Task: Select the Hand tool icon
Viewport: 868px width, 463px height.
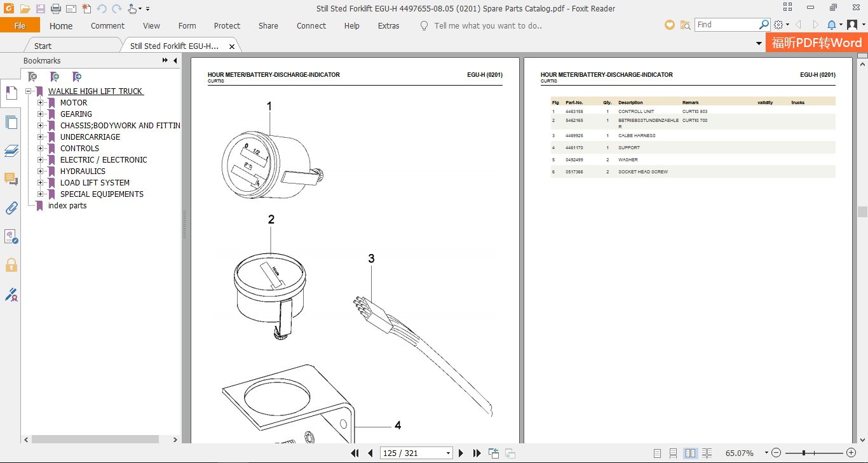Action: pyautogui.click(x=132, y=9)
